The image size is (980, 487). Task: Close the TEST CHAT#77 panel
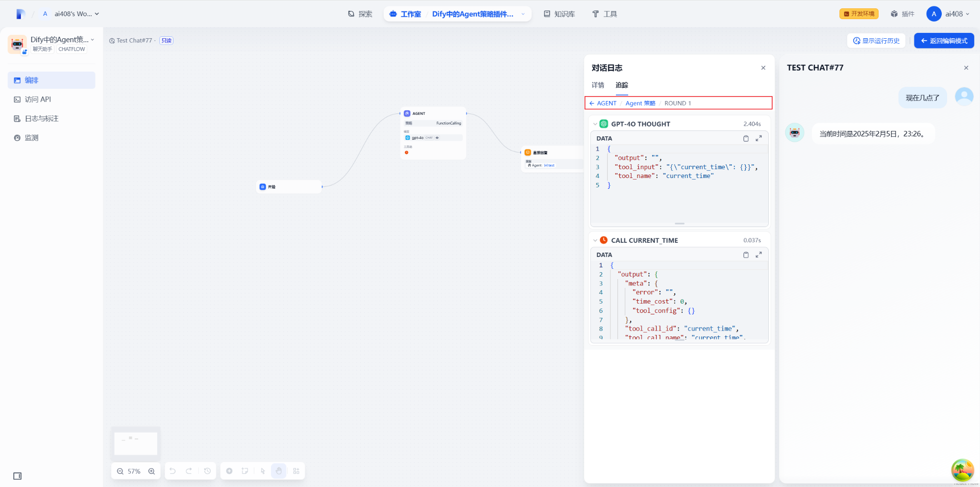[966, 68]
